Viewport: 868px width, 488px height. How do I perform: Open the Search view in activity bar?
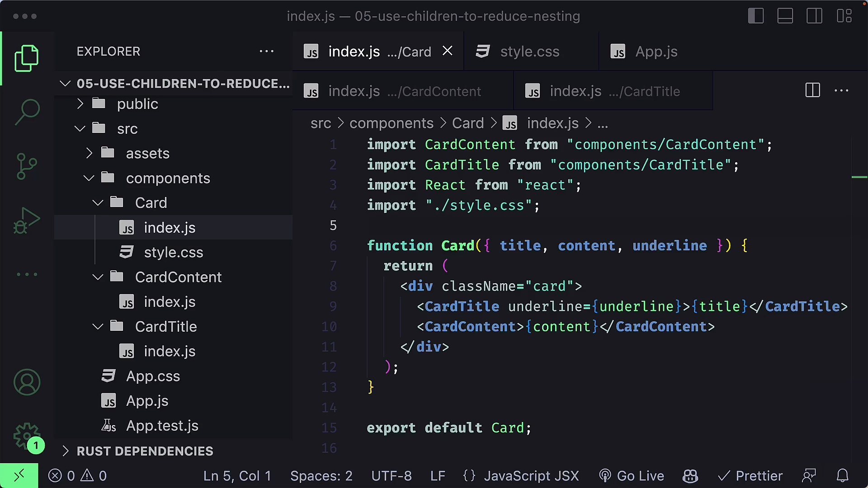pyautogui.click(x=27, y=112)
